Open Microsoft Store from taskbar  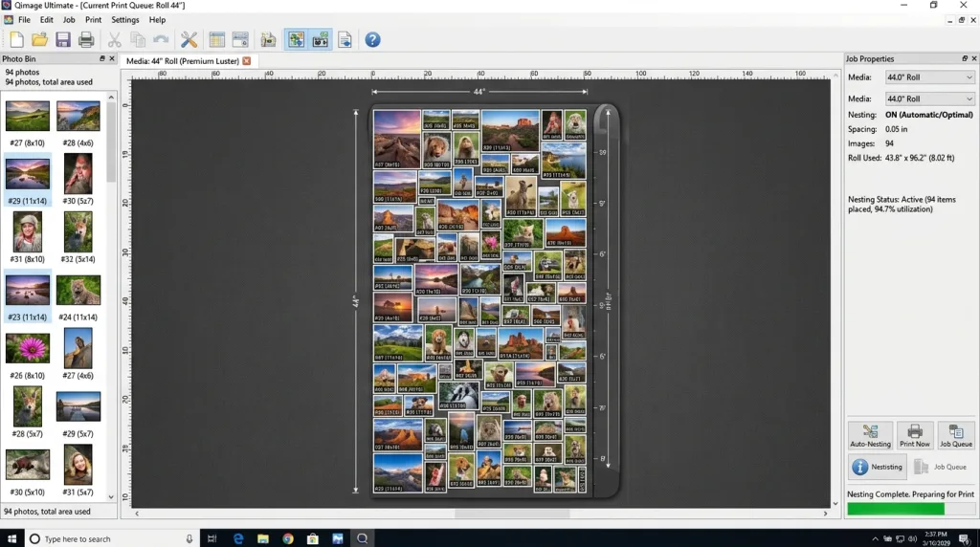pos(313,538)
